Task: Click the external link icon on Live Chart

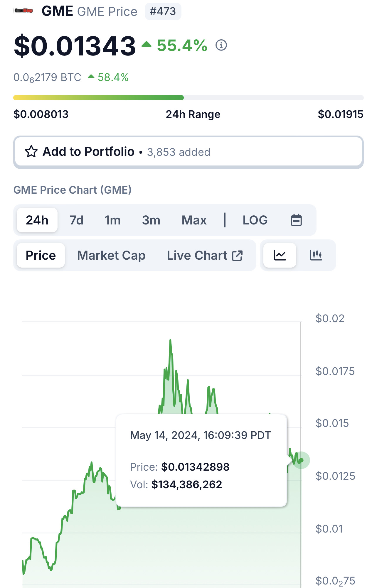Action: coord(237,256)
